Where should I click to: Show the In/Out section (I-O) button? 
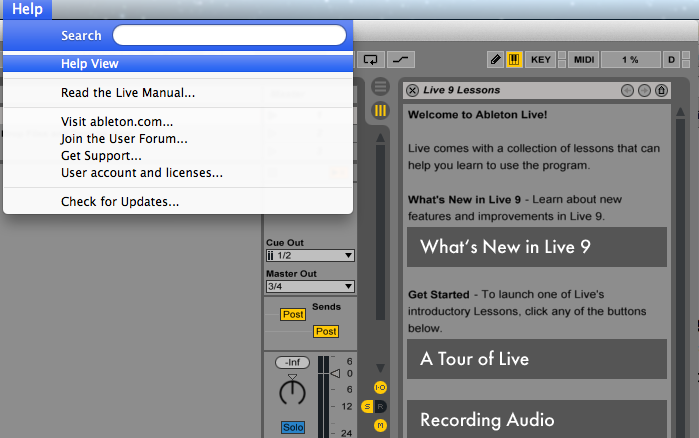coord(380,387)
